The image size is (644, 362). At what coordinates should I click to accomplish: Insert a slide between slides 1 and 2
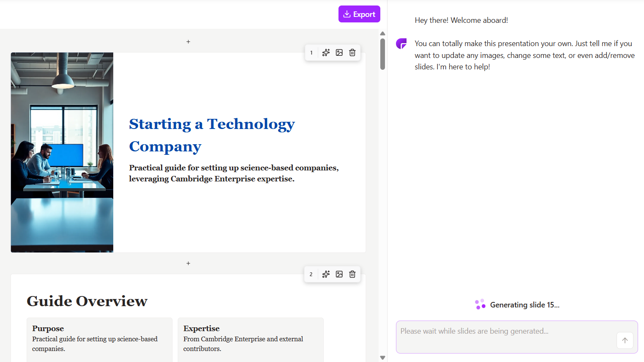pyautogui.click(x=188, y=263)
